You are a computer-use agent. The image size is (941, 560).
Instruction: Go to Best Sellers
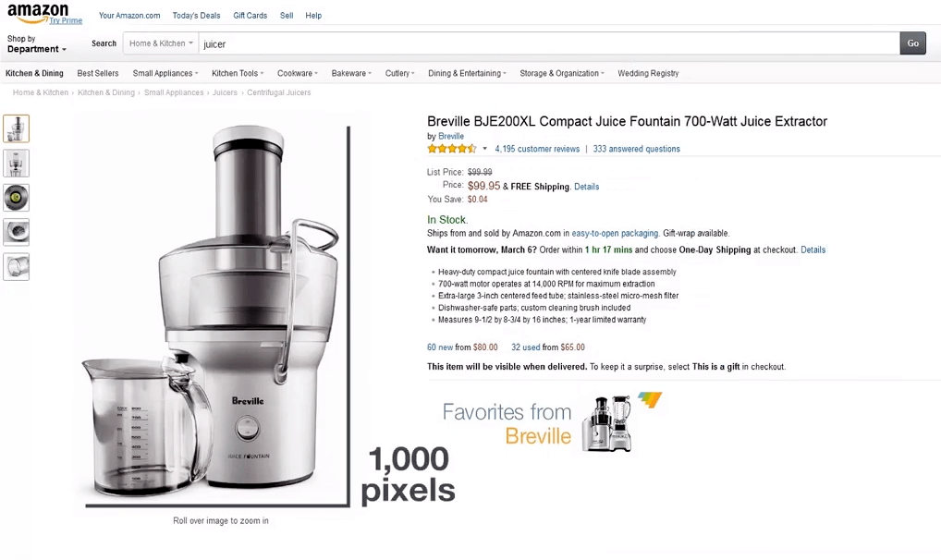coord(98,73)
